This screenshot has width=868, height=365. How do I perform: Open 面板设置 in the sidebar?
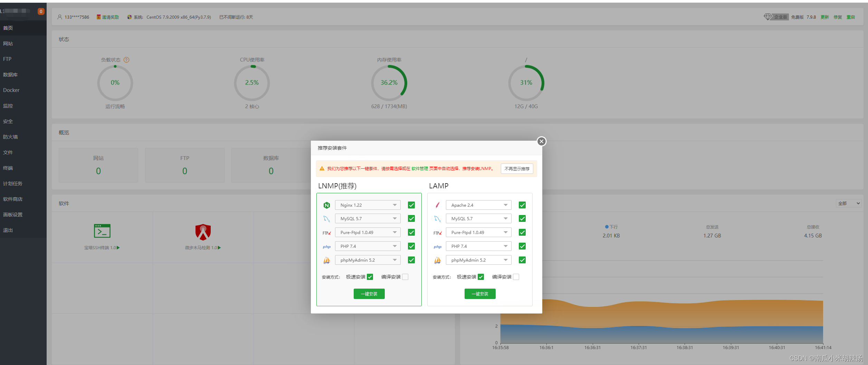(23, 215)
